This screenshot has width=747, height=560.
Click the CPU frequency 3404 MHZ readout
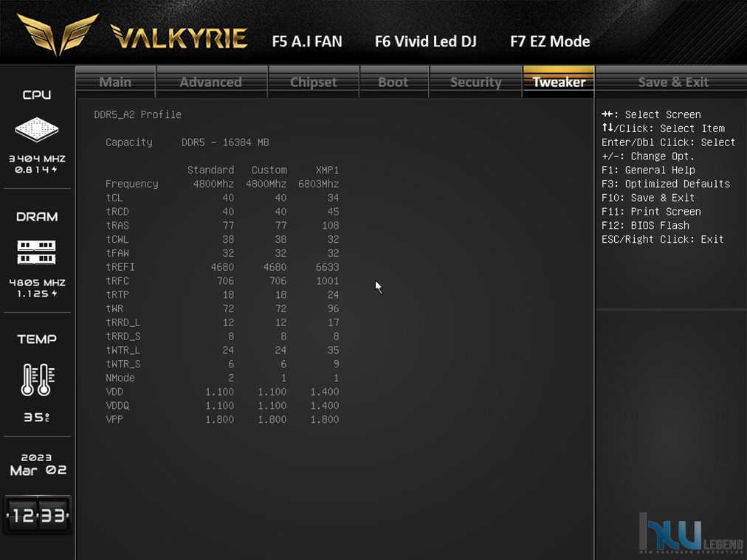coord(37,159)
